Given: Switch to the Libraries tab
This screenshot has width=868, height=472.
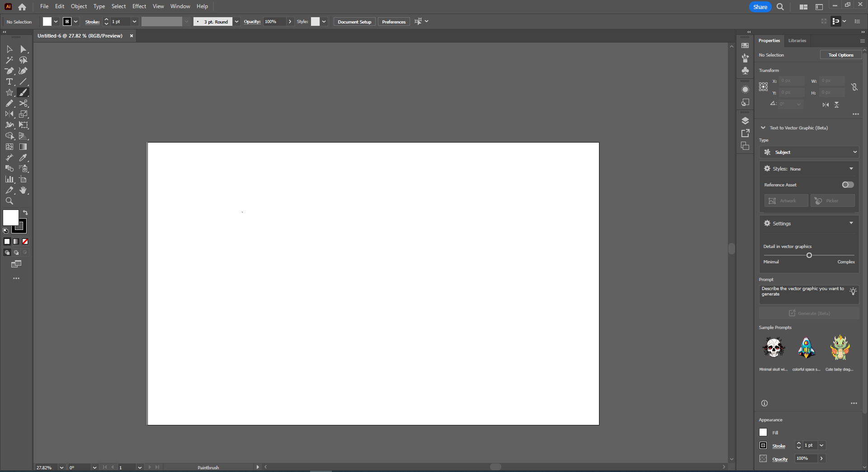Looking at the screenshot, I should 797,41.
